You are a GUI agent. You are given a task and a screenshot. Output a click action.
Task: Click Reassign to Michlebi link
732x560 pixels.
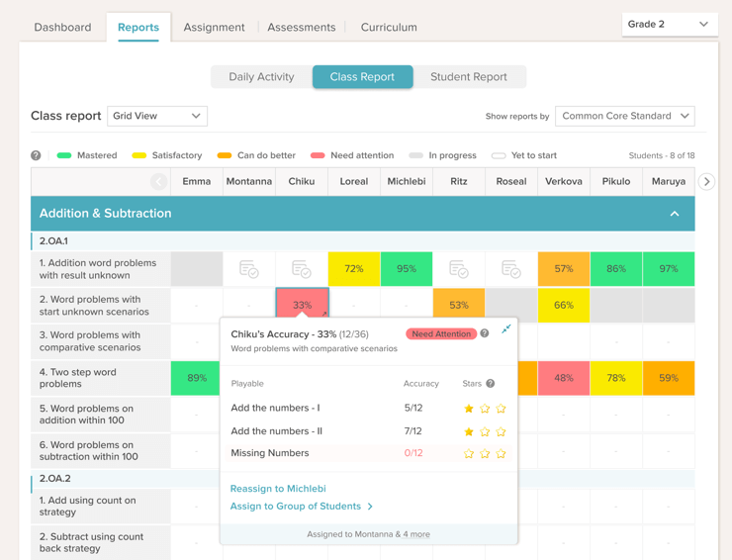(278, 489)
